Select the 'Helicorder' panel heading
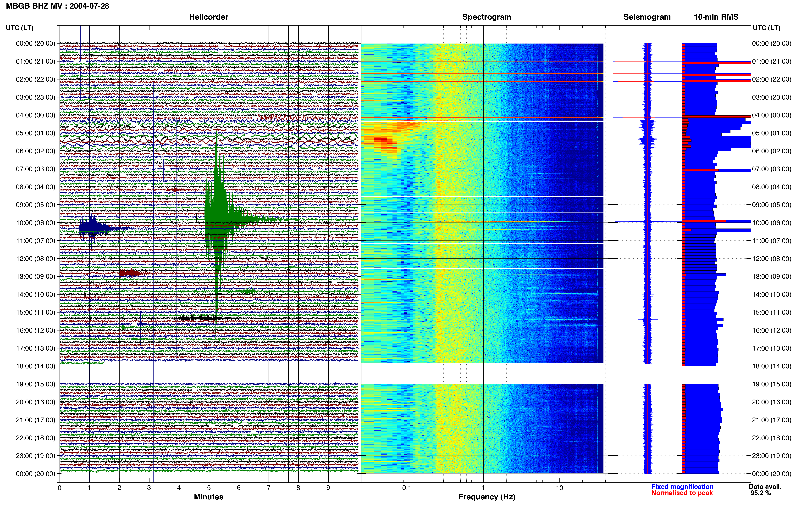This screenshot has width=812, height=508. tap(208, 17)
